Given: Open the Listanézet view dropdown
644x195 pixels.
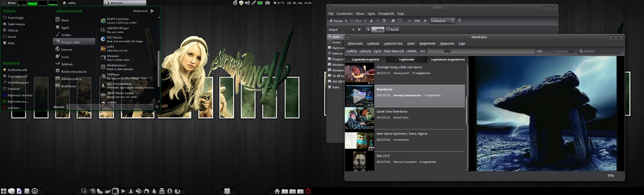Looking at the screenshot, I should [x=442, y=21].
